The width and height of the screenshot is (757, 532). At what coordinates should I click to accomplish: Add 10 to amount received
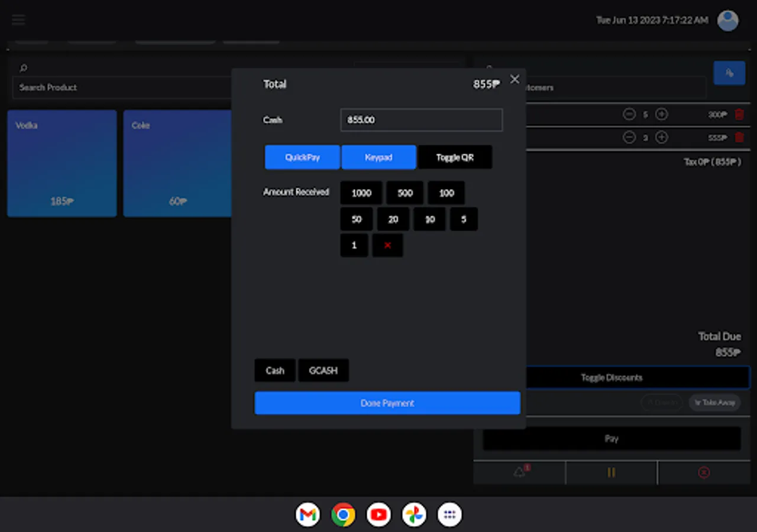(430, 219)
